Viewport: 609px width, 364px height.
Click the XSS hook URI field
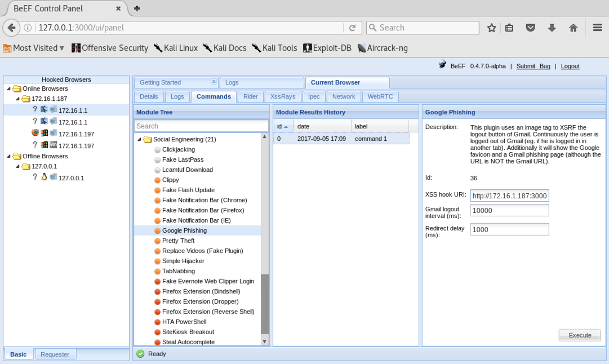point(510,196)
